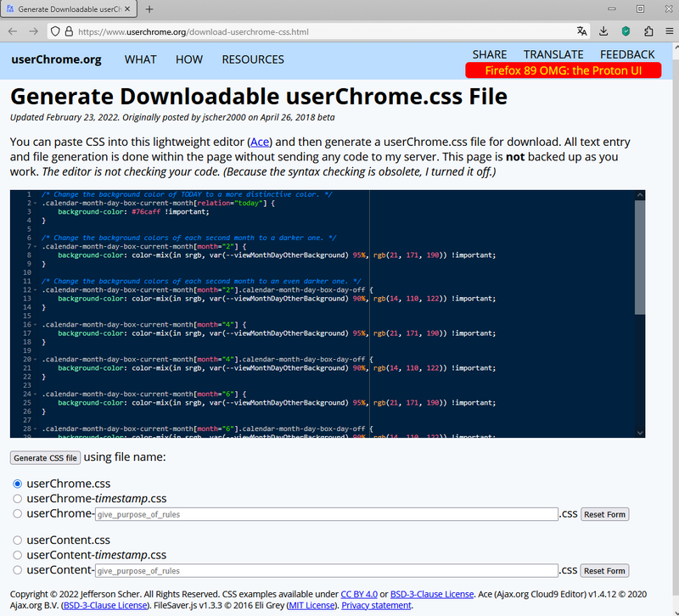679x616 pixels.
Task: Open the BSD-3-Clause License link after CC BY
Action: (432, 594)
